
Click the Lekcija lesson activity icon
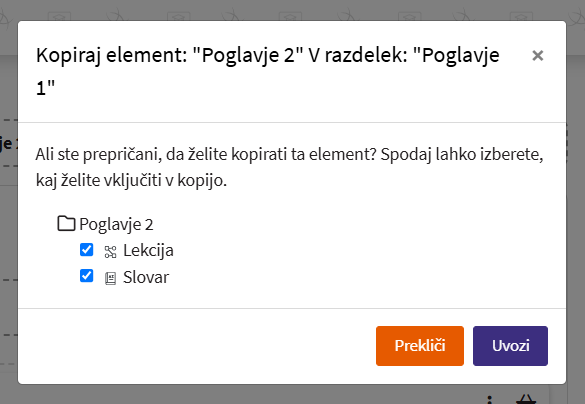point(110,252)
